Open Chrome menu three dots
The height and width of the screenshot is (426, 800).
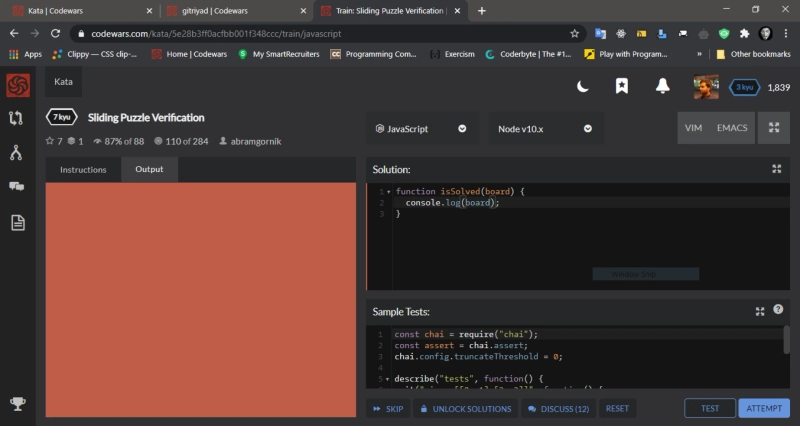click(x=786, y=34)
